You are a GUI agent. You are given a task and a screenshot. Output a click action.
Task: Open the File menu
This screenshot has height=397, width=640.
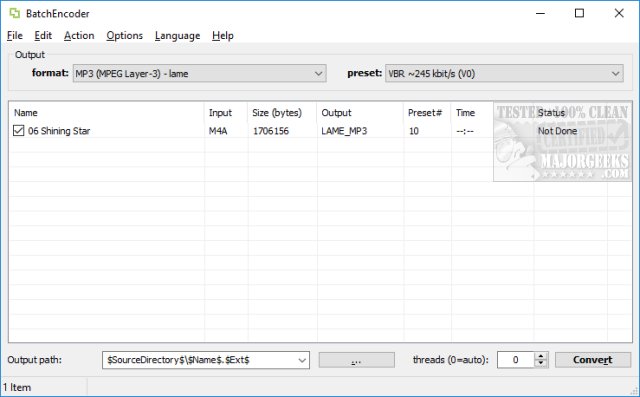click(15, 36)
